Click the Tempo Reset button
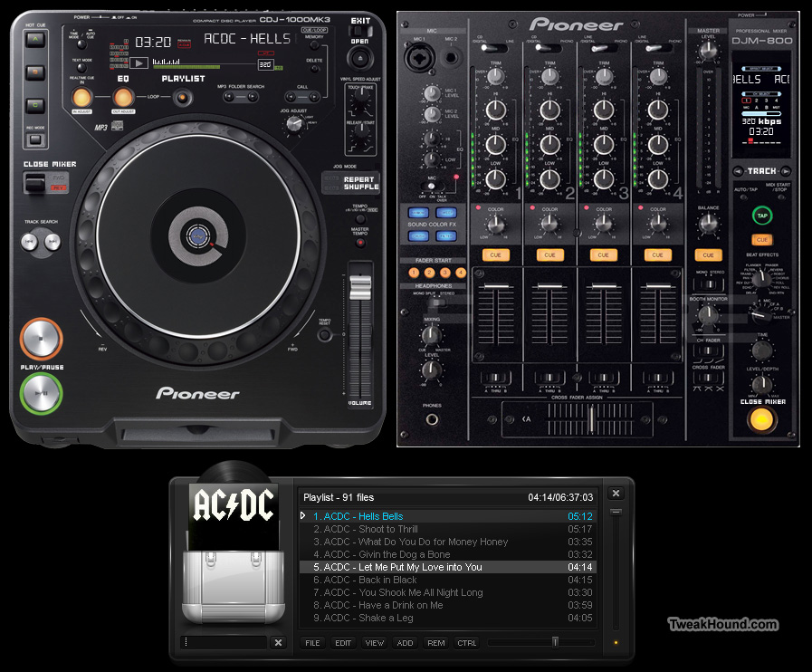 (x=325, y=335)
